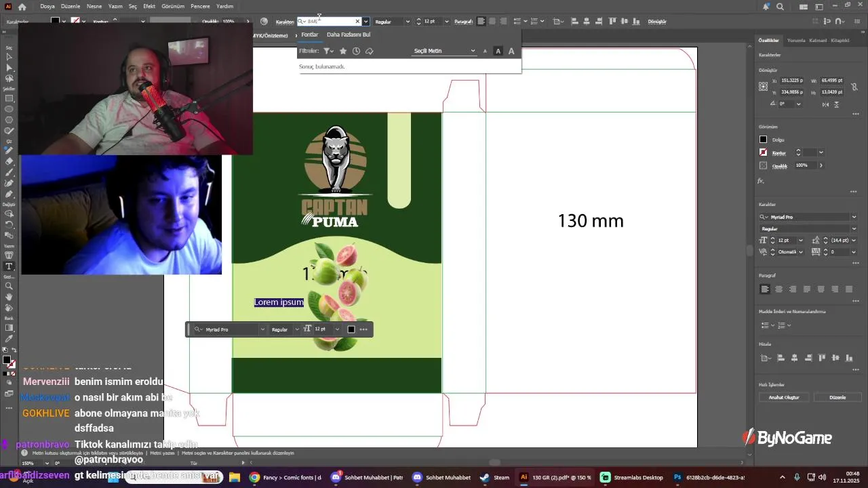Flip vertically in Dönüştür panel

837,104
